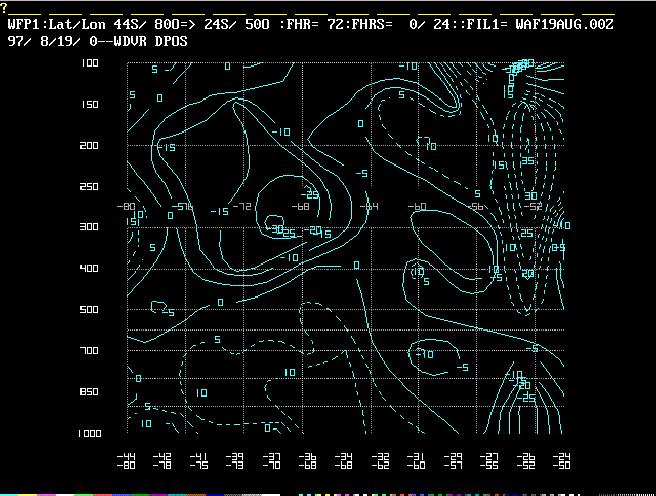This screenshot has width=656, height=496.
Task: Click the -37/-70 bottom axis label
Action: tap(271, 461)
